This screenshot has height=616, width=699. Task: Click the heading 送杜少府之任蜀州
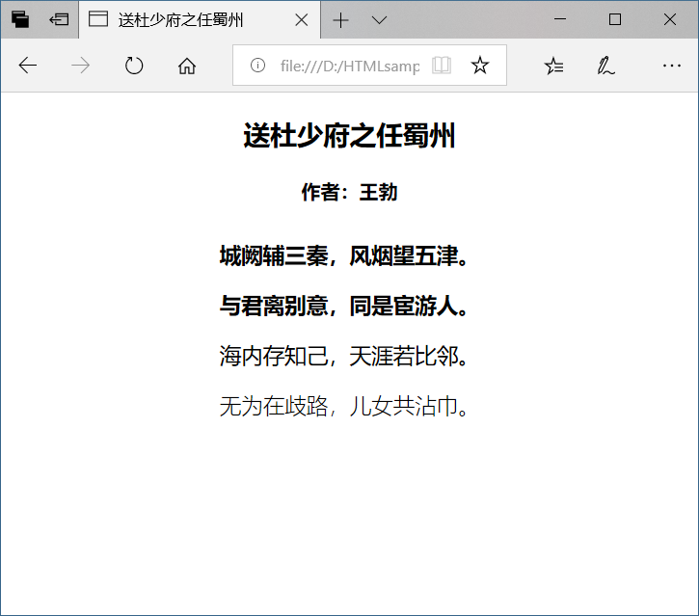[x=349, y=136]
